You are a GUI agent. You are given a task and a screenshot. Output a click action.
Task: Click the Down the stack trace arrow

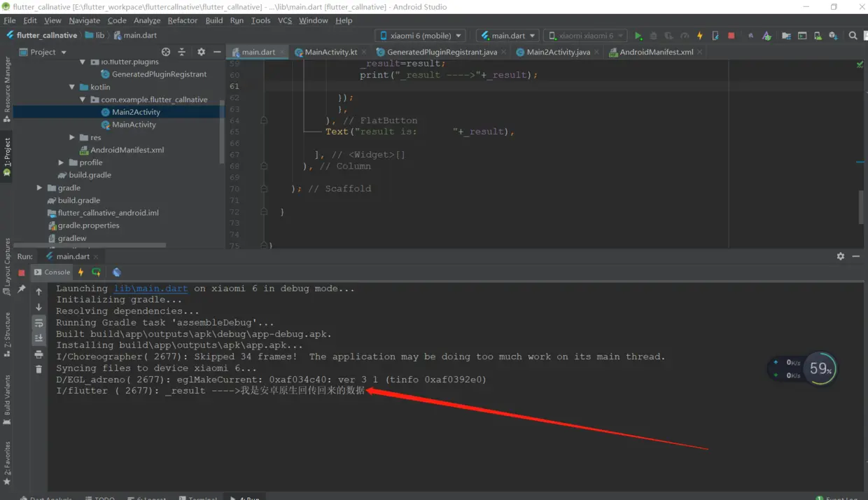click(39, 307)
